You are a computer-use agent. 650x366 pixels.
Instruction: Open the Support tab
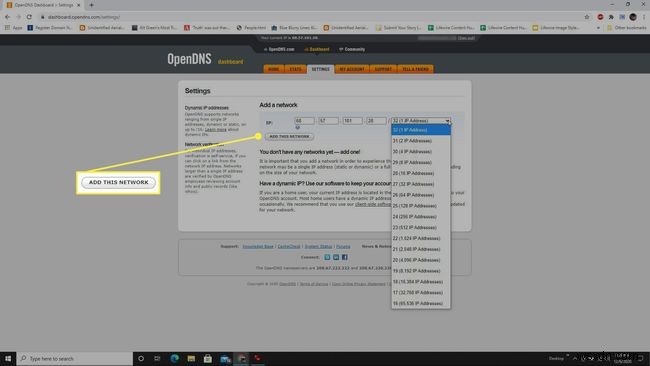(383, 69)
